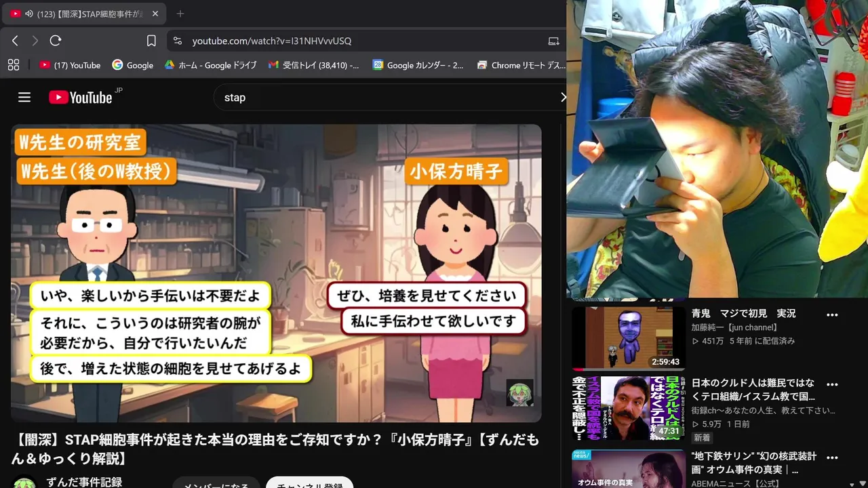868x488 pixels.
Task: Open the ホーム - Google ドライブ bookmark
Action: tap(210, 65)
